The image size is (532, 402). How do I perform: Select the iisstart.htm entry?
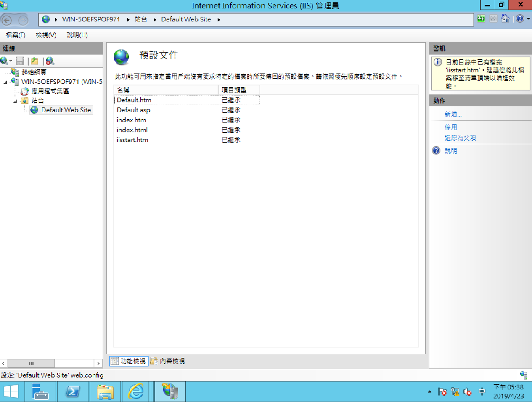[x=132, y=140]
